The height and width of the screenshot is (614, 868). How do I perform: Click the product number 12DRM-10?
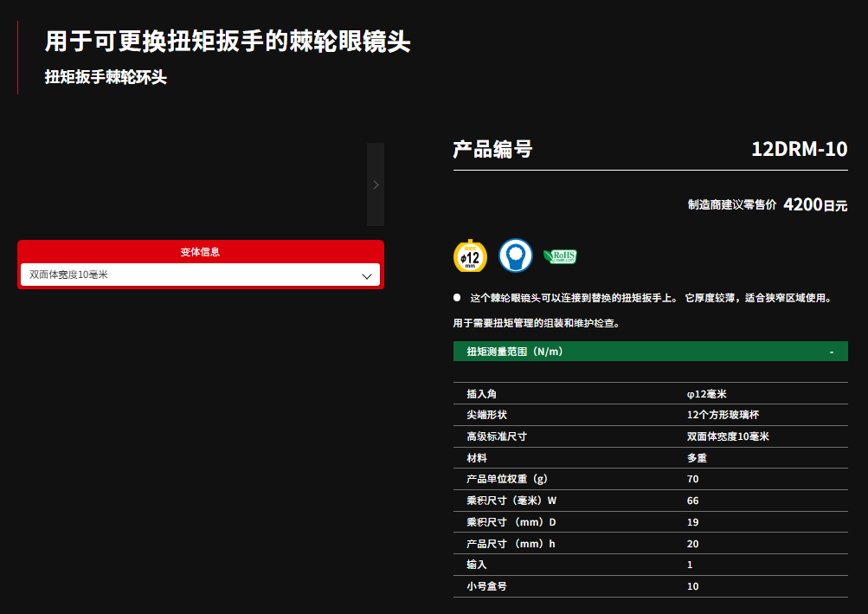(x=799, y=150)
